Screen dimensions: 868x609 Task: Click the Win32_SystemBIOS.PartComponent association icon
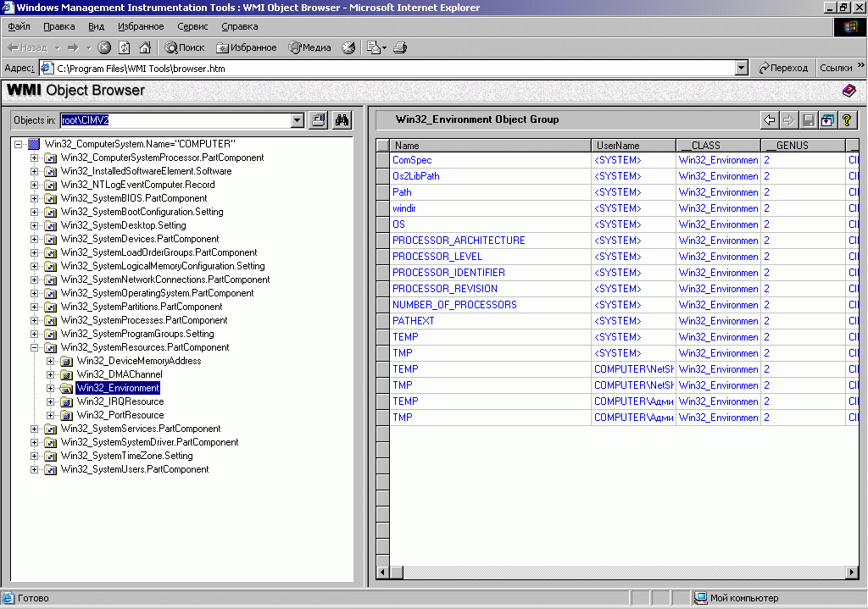[50, 198]
